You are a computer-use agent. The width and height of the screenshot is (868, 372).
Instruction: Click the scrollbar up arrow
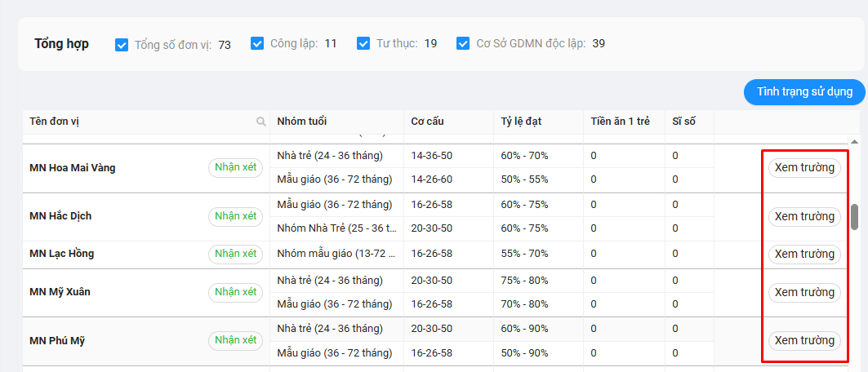[855, 139]
